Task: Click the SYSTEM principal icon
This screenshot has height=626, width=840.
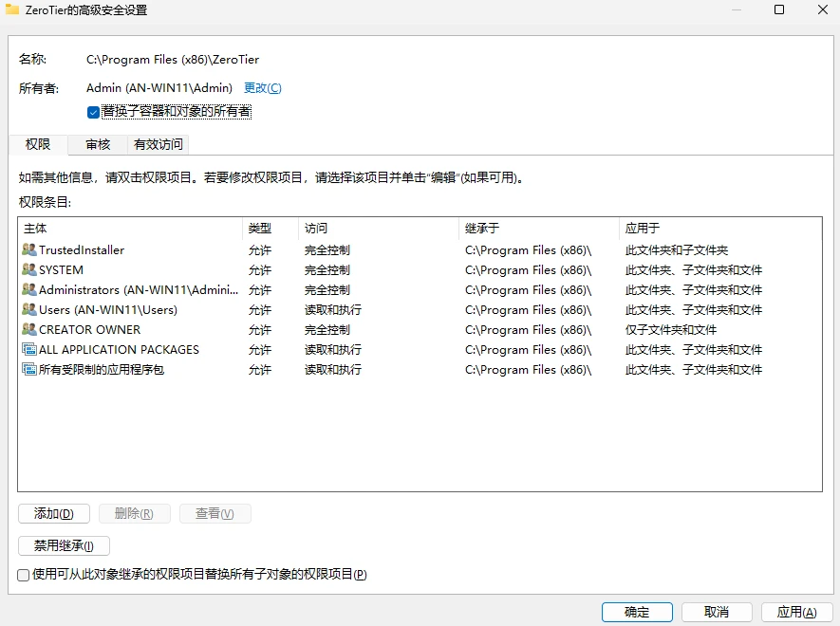Action: coord(28,270)
